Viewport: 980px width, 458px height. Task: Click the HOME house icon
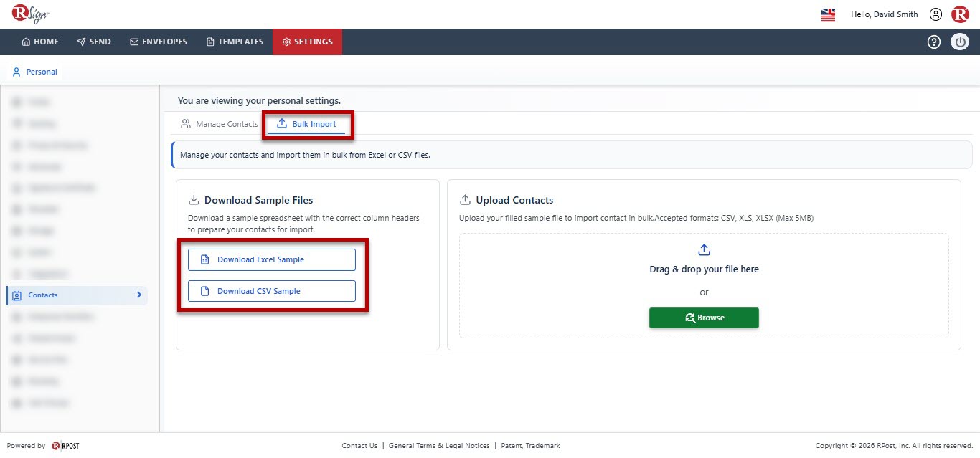26,42
